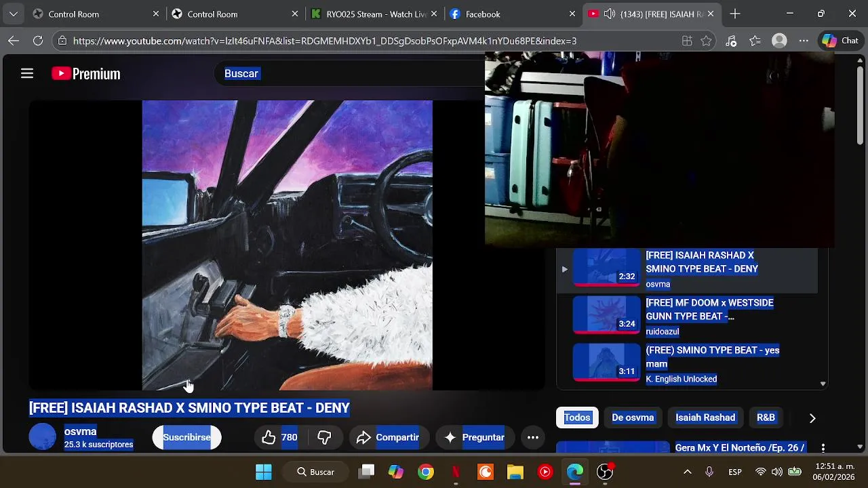Dislike the DENY type beat video
The width and height of the screenshot is (868, 488).
coord(325,437)
